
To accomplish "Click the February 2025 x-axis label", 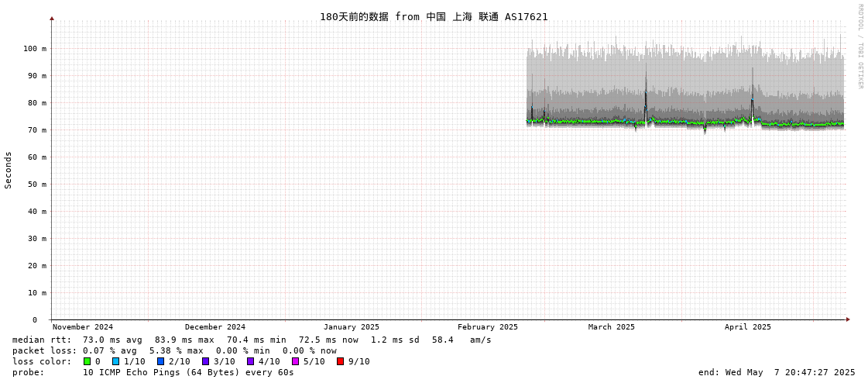I will [x=488, y=327].
